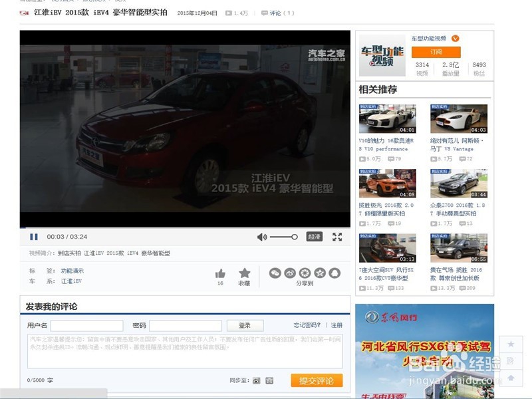Open the 东风风行 SX6 advertisement banner
Image resolution: width=532 pixels, height=399 pixels.
click(424, 351)
